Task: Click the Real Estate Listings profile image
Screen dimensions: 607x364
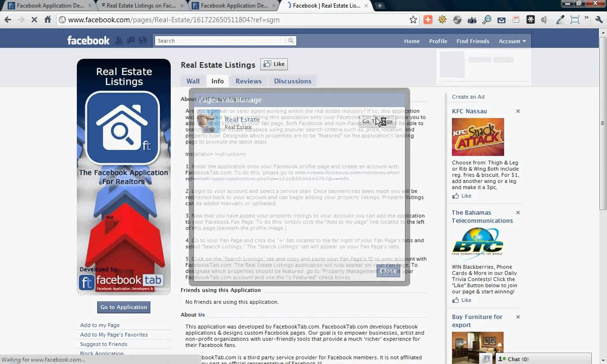Action: click(x=123, y=177)
